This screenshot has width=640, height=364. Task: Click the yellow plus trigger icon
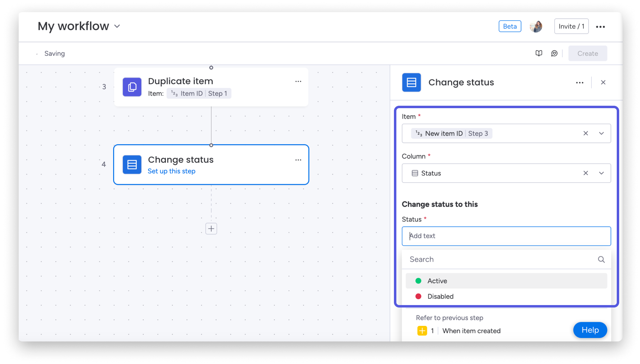point(422,331)
